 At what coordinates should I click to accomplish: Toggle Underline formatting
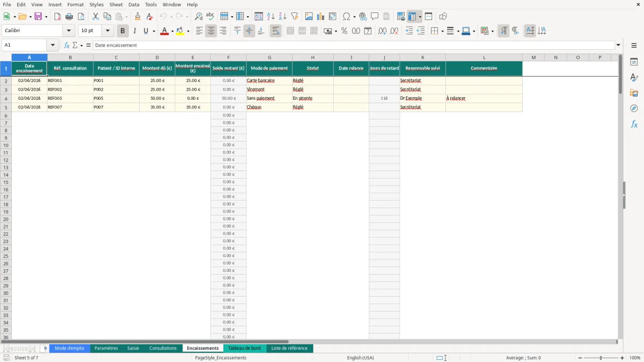[x=146, y=31]
